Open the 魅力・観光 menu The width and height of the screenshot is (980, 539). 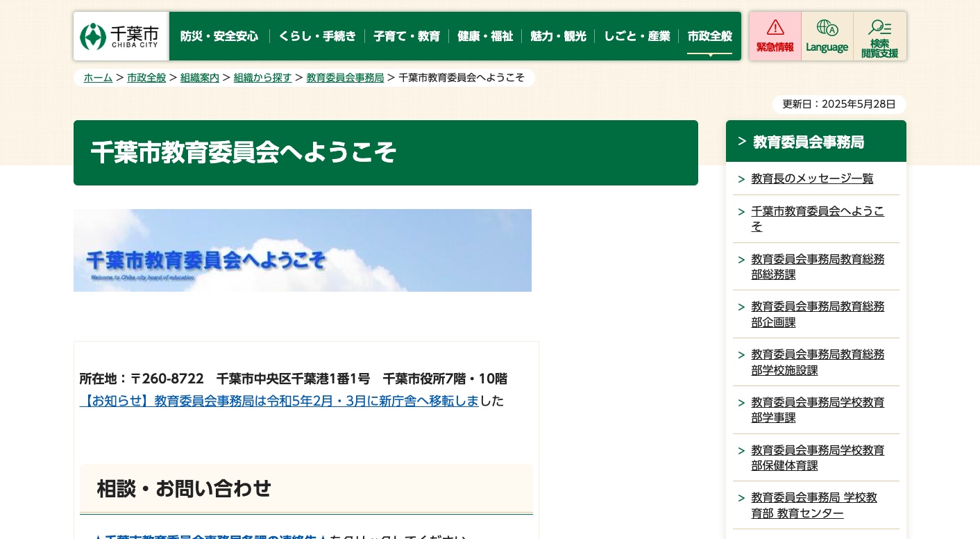click(558, 36)
